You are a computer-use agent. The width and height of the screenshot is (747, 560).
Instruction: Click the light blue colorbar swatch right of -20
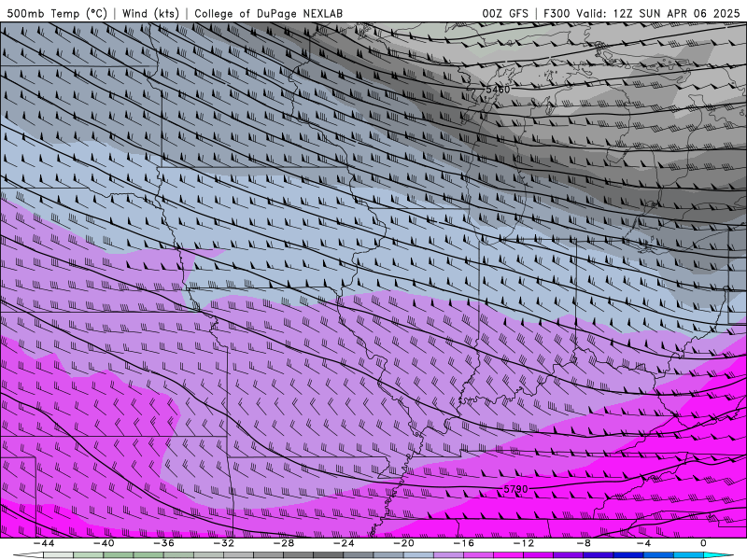(x=418, y=555)
